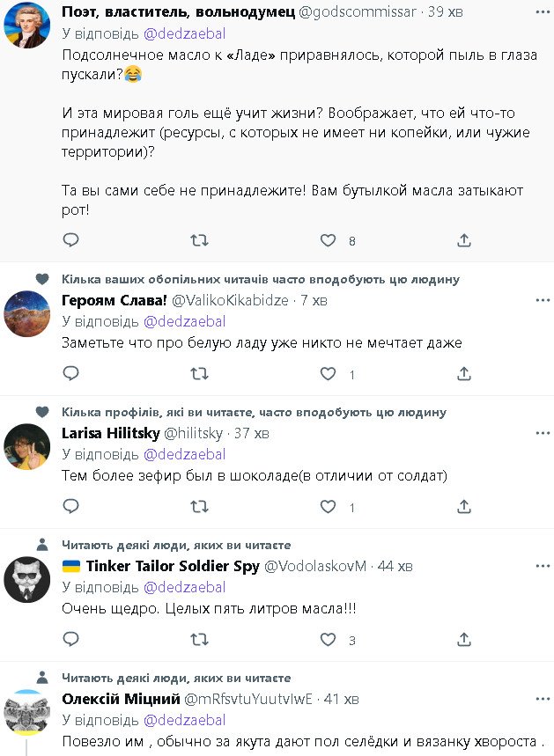Open Larisa Hilitsky profile name link
The image size is (554, 756).
point(111,433)
